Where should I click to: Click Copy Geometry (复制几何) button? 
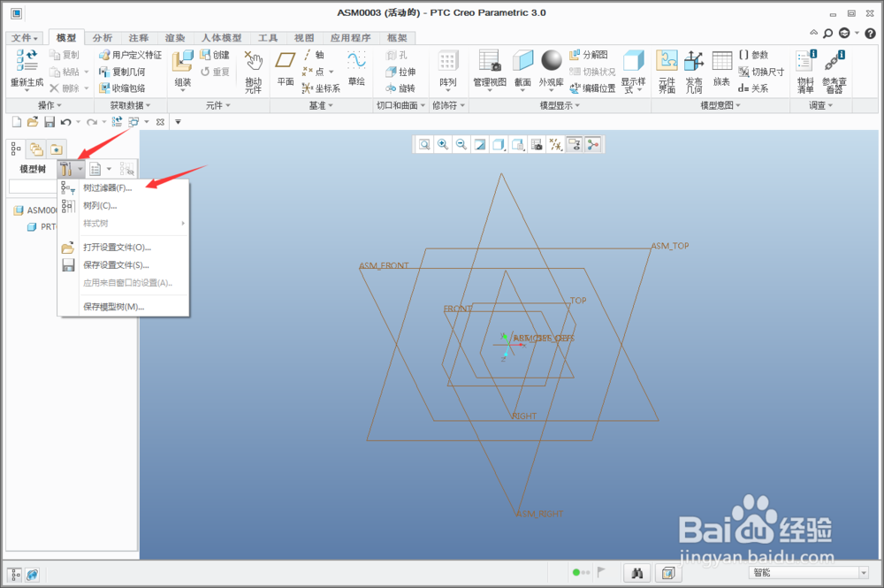tap(122, 72)
